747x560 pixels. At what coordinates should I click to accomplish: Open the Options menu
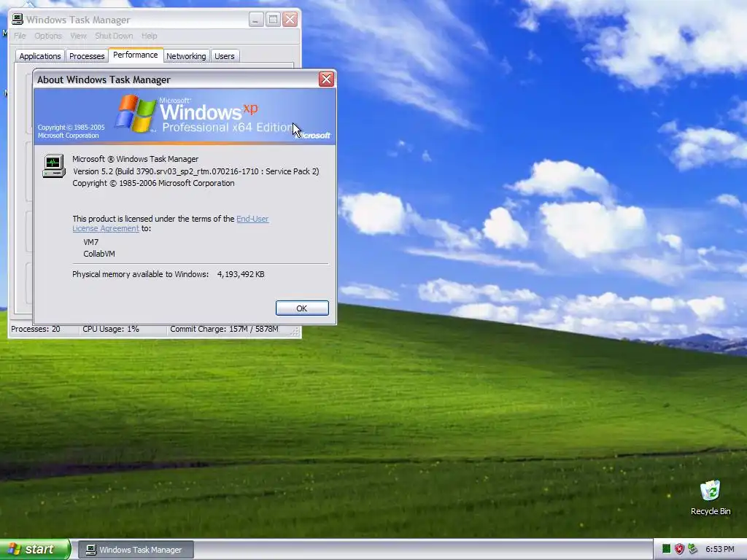click(47, 36)
